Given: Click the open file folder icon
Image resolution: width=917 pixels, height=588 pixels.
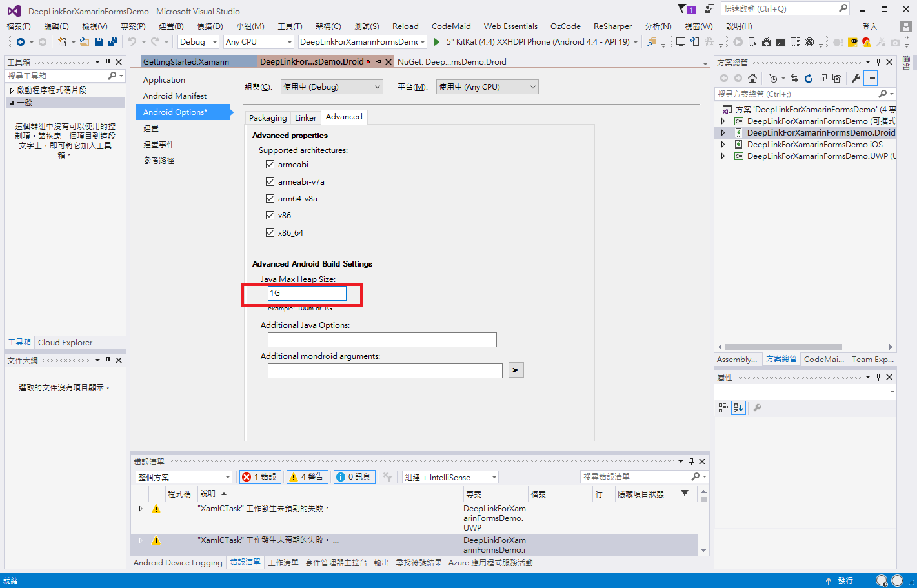Looking at the screenshot, I should [x=85, y=42].
